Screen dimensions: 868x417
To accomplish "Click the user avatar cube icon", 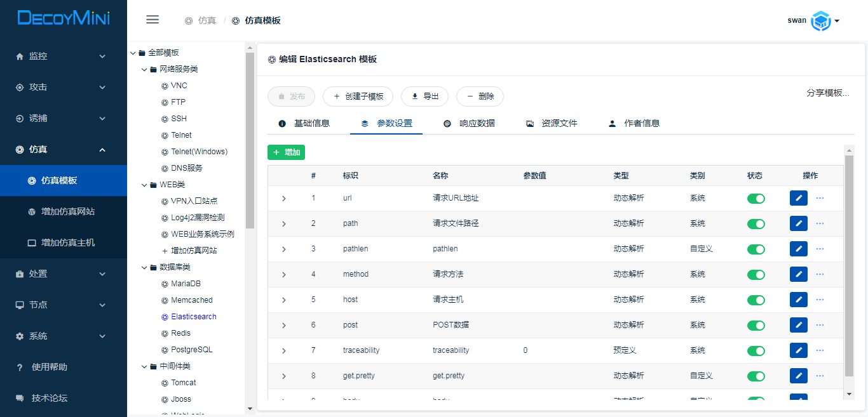I will [x=821, y=21].
